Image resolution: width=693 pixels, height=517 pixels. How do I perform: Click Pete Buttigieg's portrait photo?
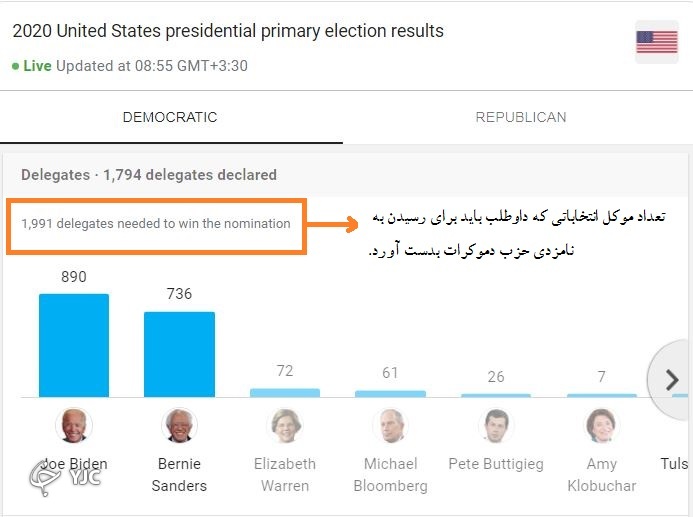coord(496,425)
